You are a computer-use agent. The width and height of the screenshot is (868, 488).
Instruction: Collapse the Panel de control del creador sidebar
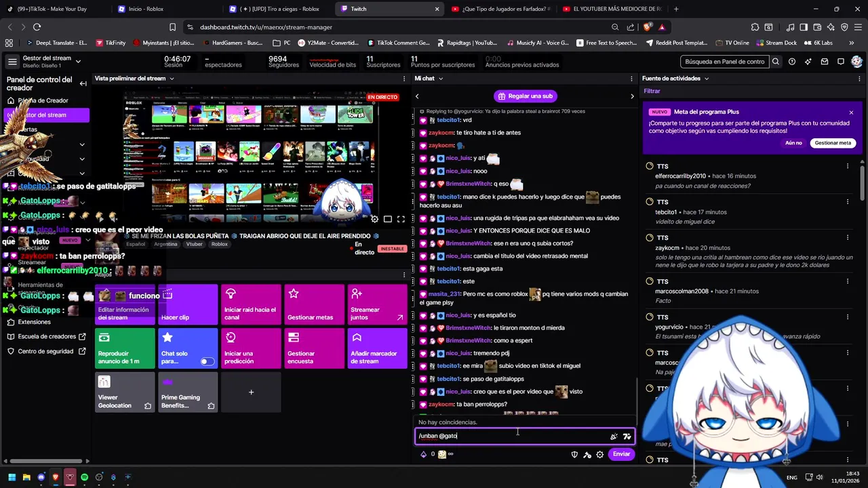coord(83,83)
